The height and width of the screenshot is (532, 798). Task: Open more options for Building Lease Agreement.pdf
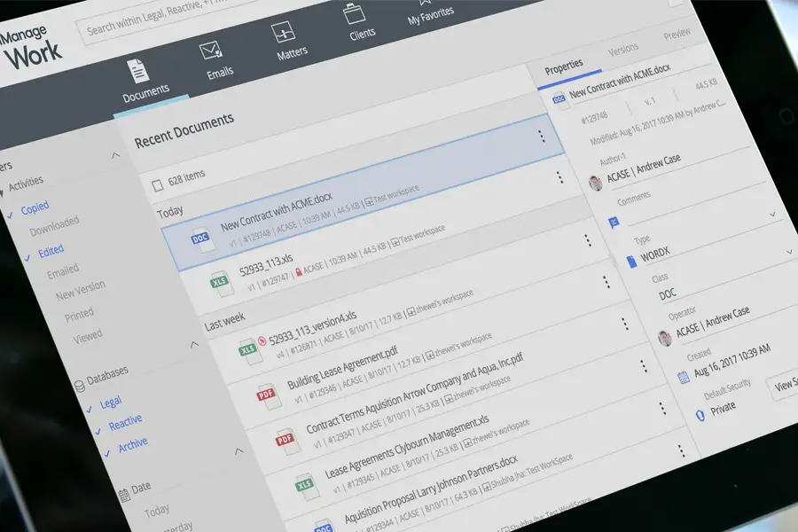click(x=606, y=282)
